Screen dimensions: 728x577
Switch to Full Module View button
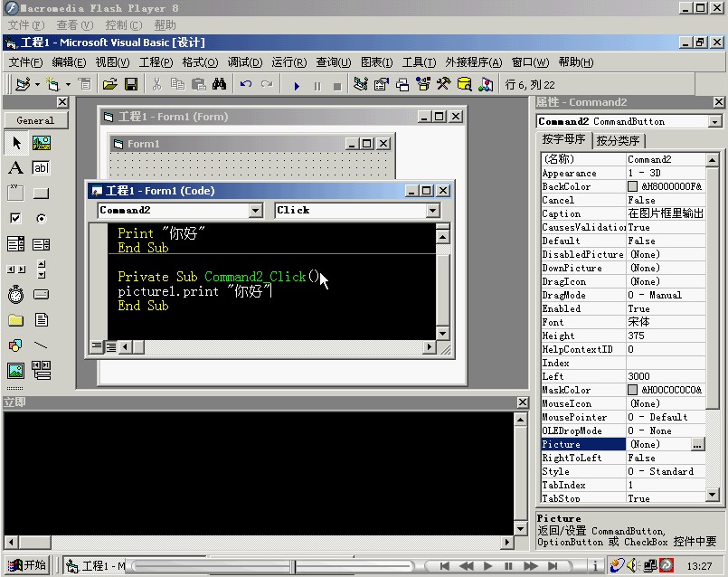110,346
